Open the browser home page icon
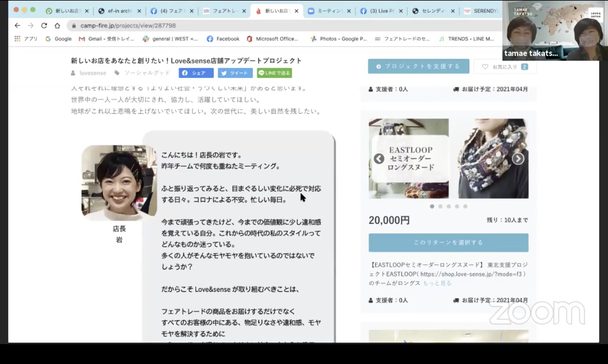This screenshot has width=608, height=364. click(x=57, y=26)
